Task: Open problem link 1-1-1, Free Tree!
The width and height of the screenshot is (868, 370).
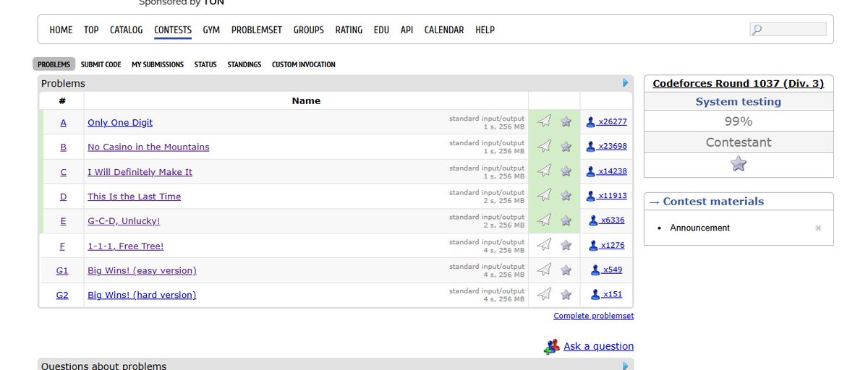Action: 126,246
